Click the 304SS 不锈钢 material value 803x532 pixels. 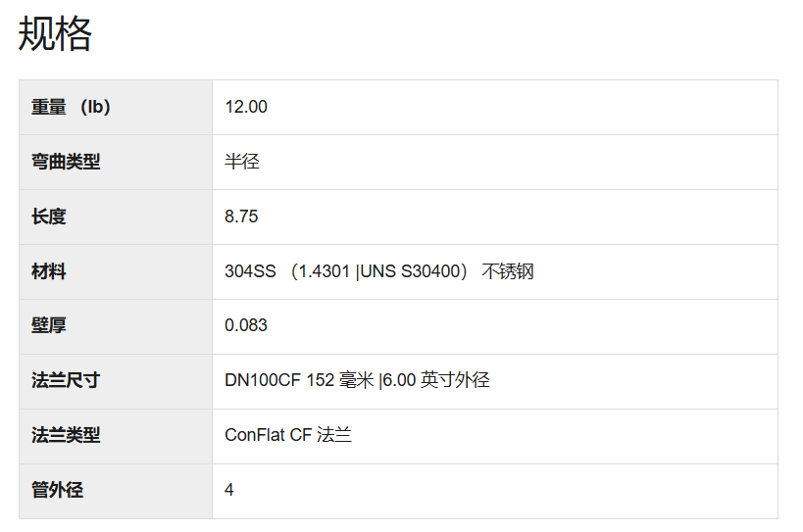[379, 271]
